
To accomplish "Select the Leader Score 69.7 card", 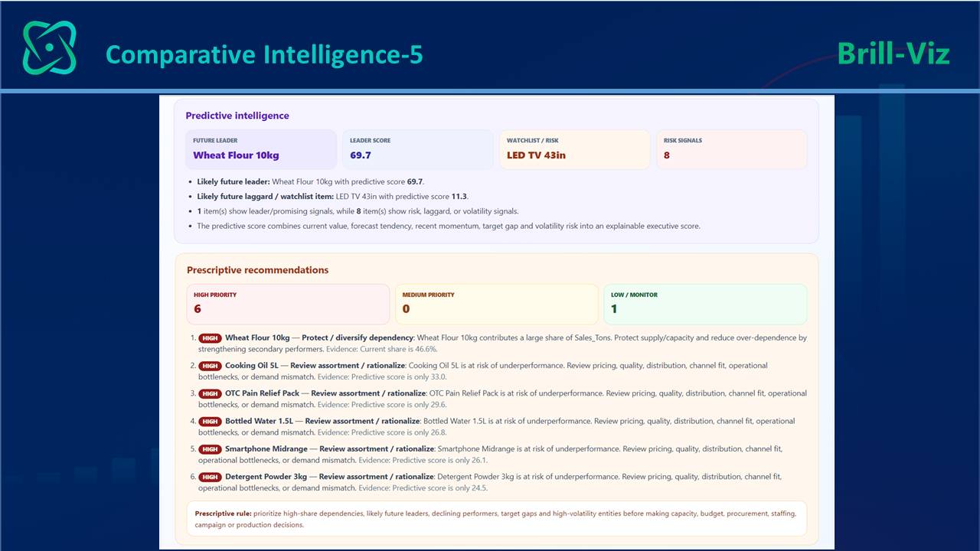I will click(418, 149).
